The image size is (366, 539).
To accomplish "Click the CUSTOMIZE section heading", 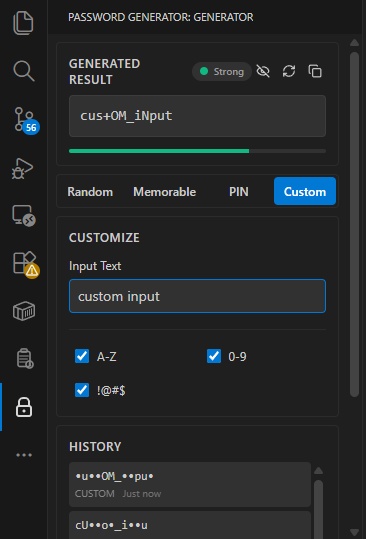I will (x=104, y=238).
